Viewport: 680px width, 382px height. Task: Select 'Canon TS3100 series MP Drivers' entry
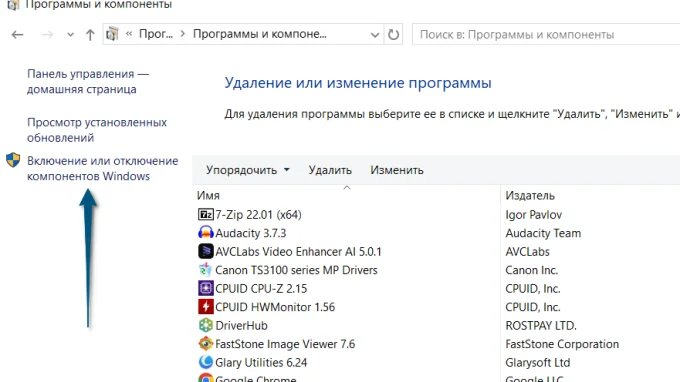click(296, 270)
